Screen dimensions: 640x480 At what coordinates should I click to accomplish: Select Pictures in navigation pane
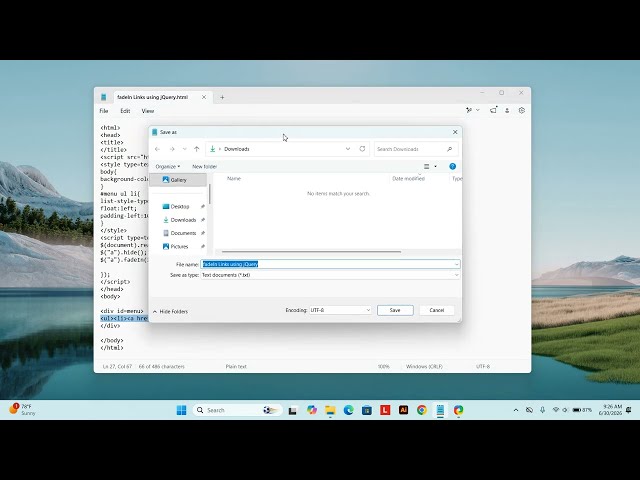click(176, 247)
